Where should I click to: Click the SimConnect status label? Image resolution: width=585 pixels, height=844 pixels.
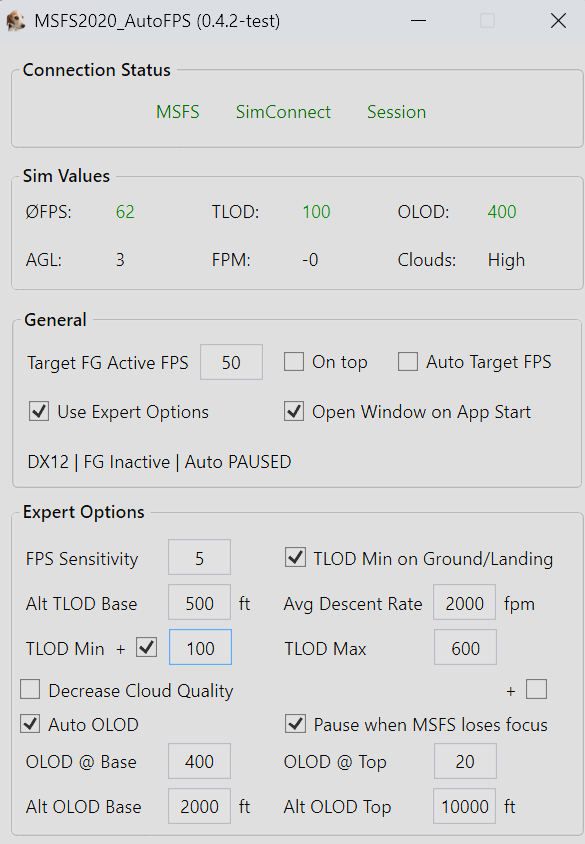coord(283,112)
